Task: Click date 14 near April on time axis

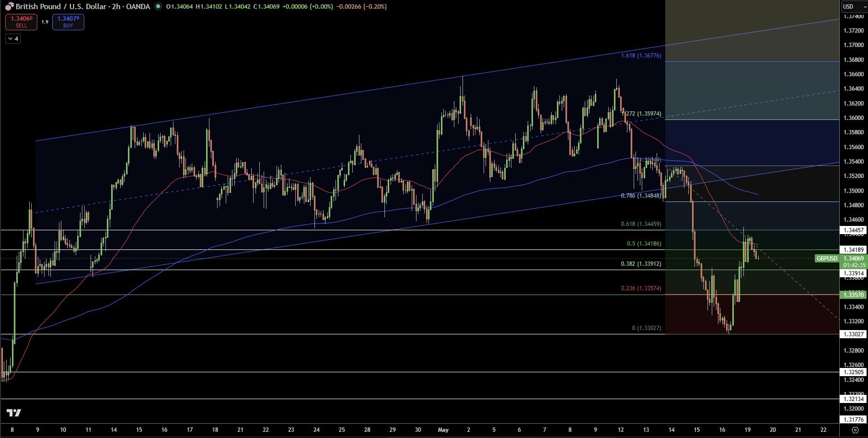Action: coord(114,430)
